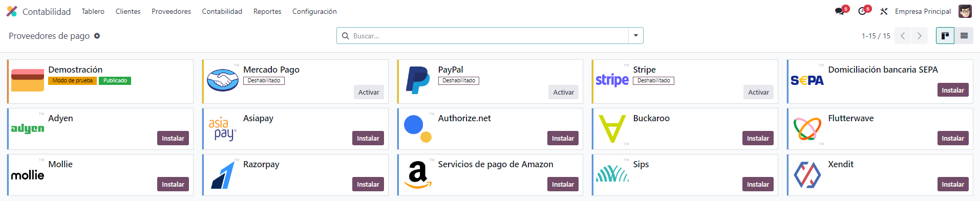980x201 pixels.
Task: Install the Adyen payment provider
Action: [173, 138]
